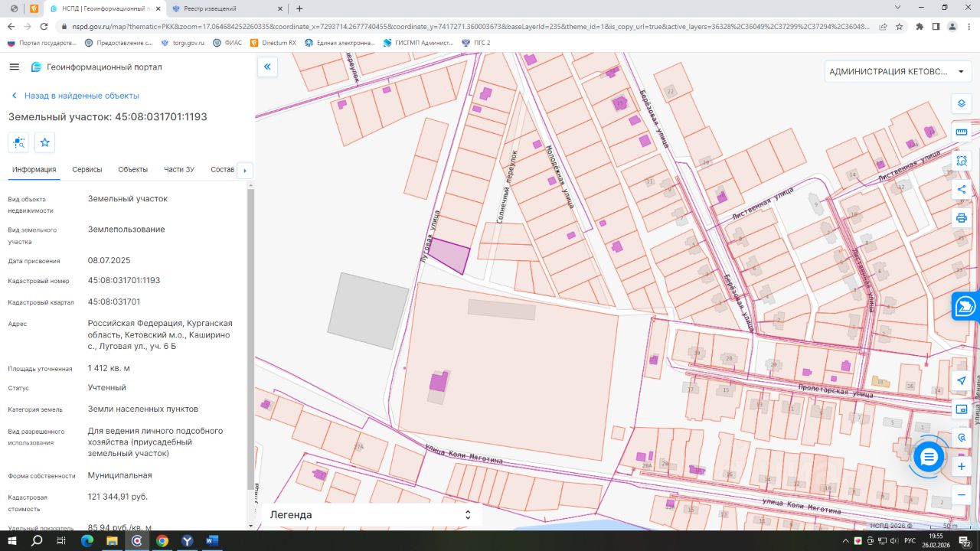Print the map with the printer icon
The height and width of the screenshot is (551, 980).
pos(962,218)
